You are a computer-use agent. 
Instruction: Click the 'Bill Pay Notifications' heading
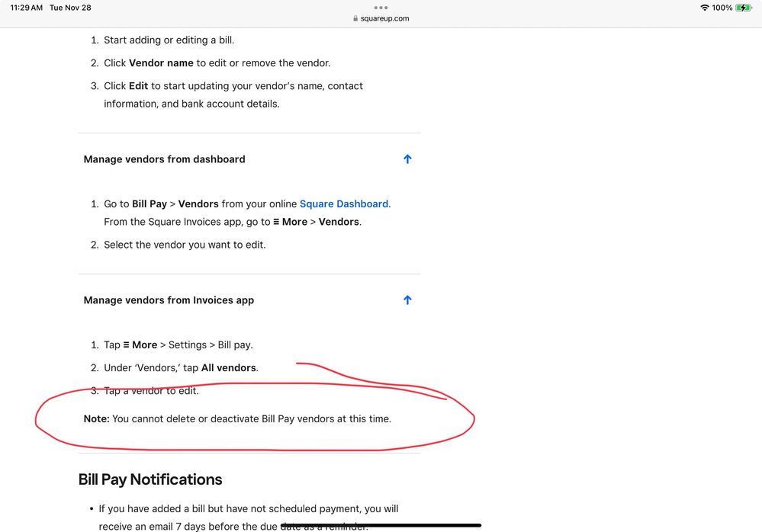click(150, 479)
